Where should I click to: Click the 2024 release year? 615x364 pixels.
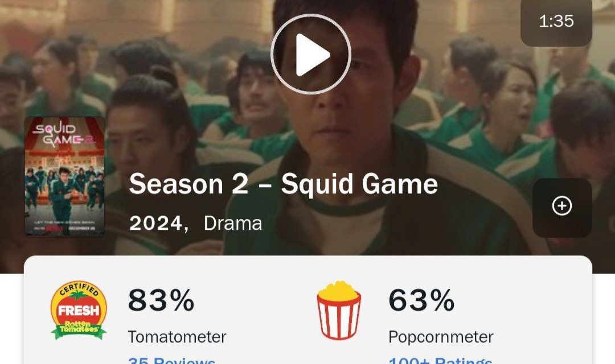(x=156, y=224)
